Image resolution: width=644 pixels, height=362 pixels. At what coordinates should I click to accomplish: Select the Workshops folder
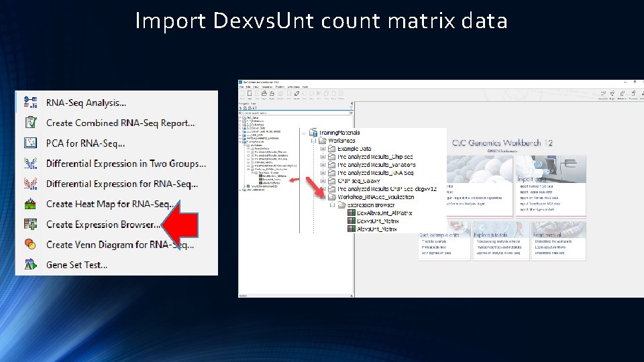pyautogui.click(x=341, y=140)
